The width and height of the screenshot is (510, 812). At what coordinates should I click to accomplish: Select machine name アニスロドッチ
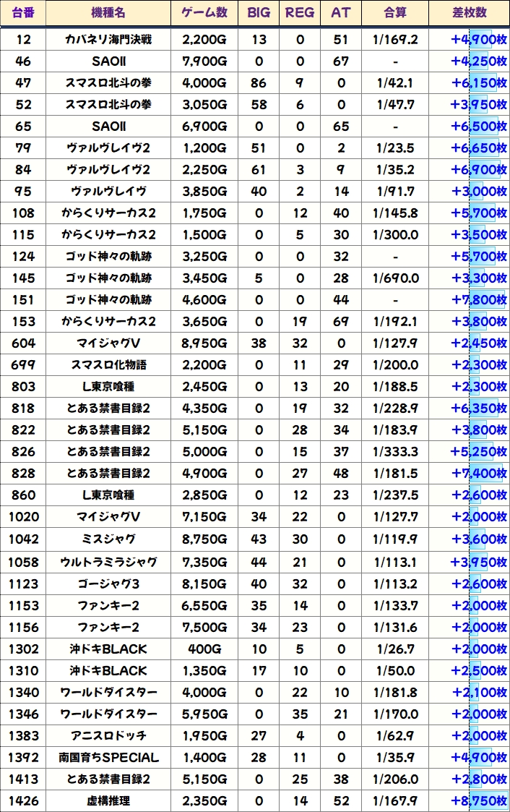pyautogui.click(x=108, y=736)
